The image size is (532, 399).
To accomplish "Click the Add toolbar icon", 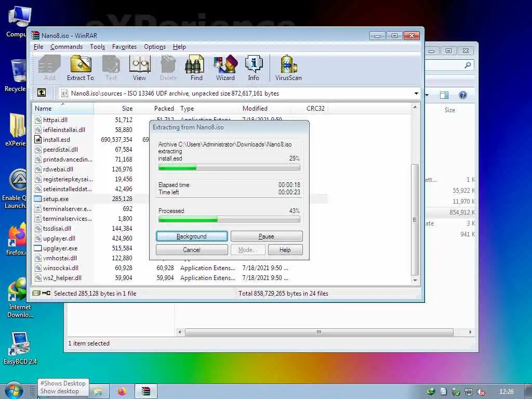I will pos(49,68).
